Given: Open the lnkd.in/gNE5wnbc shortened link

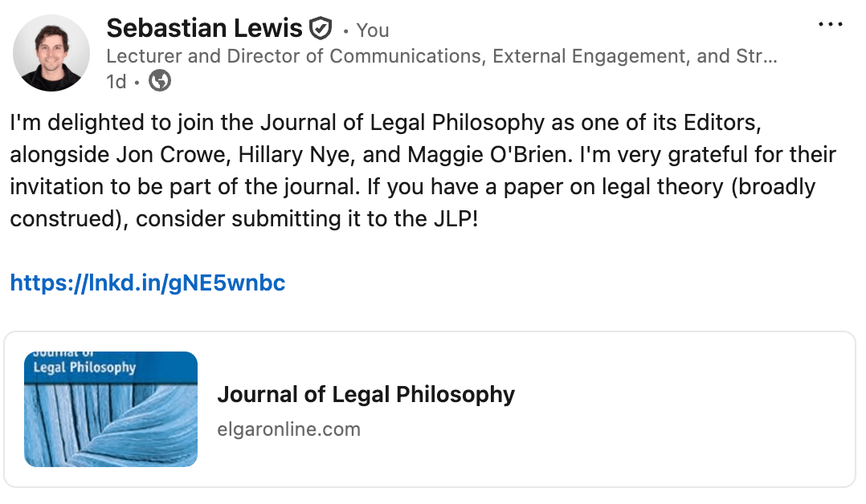Looking at the screenshot, I should pos(148,282).
